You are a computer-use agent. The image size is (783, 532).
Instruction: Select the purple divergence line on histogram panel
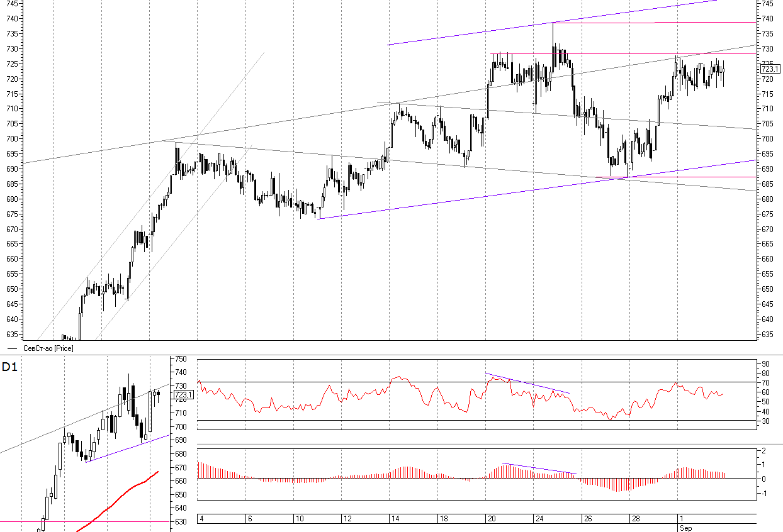pyautogui.click(x=539, y=468)
